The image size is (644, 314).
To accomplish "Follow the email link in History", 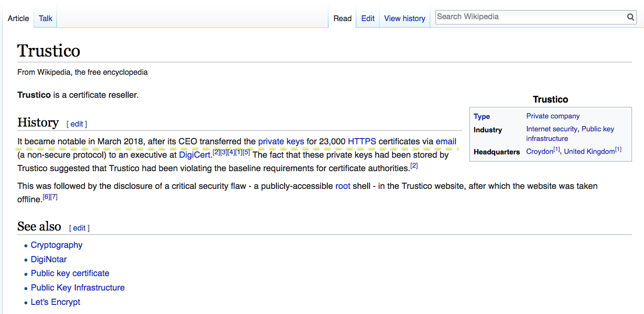I will tap(446, 141).
